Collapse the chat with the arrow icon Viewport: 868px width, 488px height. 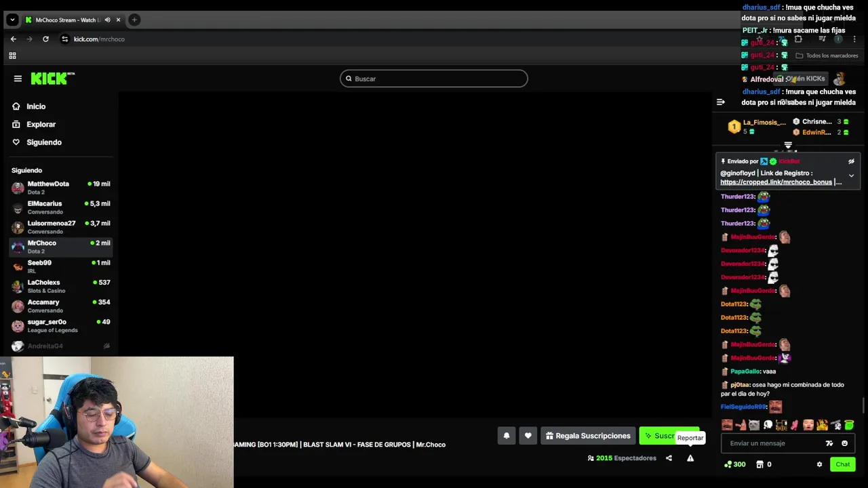click(721, 102)
